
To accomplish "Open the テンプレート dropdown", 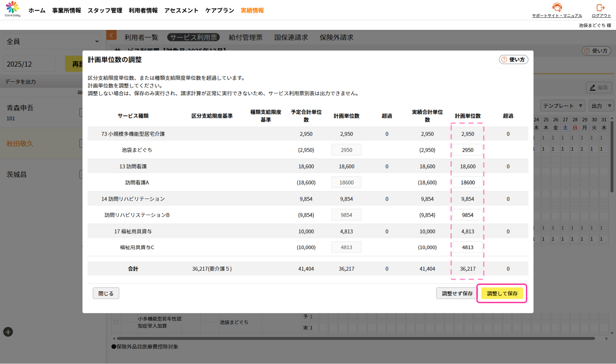I will tap(562, 106).
